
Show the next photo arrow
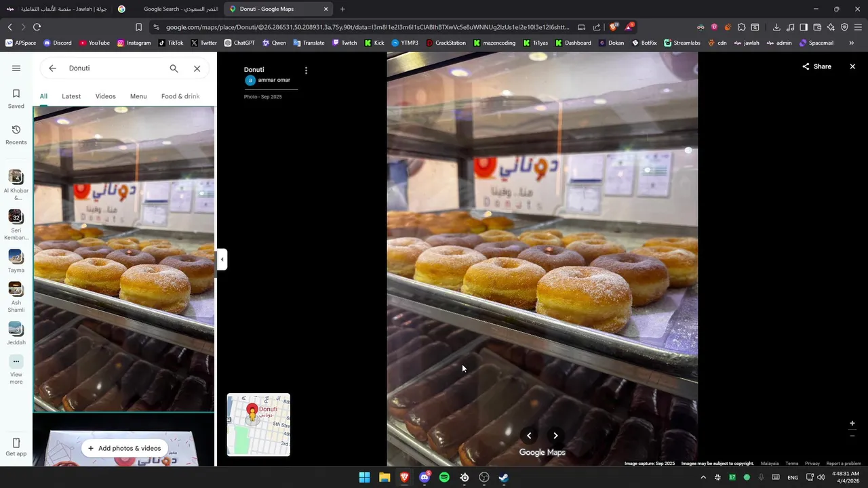click(x=555, y=436)
